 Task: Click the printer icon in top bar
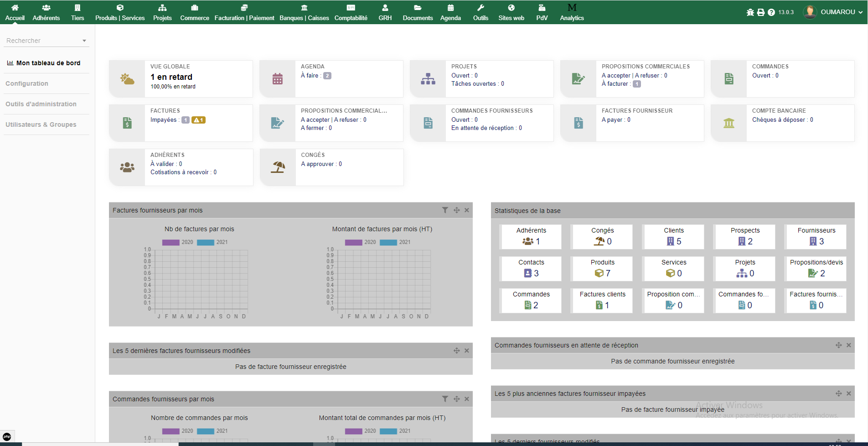[761, 12]
